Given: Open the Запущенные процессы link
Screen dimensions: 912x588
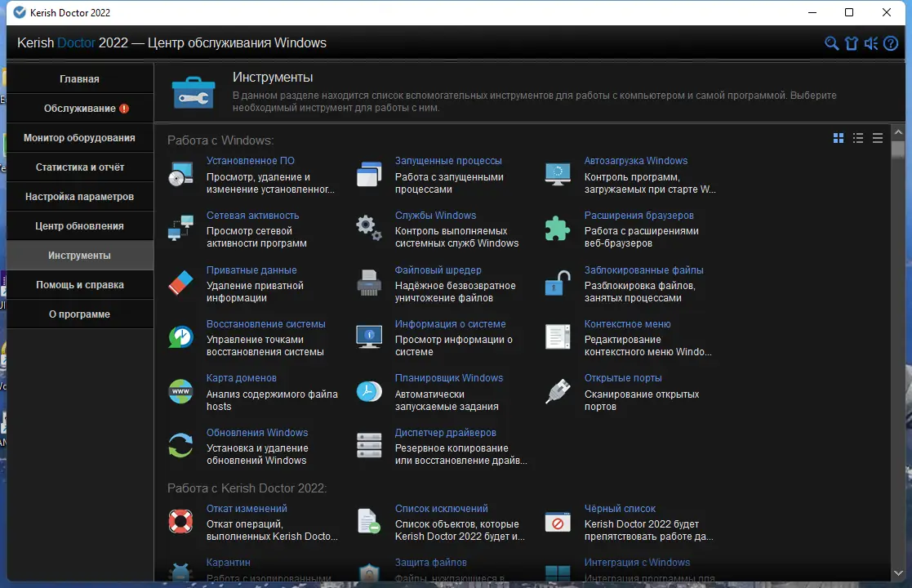Looking at the screenshot, I should click(x=448, y=161).
